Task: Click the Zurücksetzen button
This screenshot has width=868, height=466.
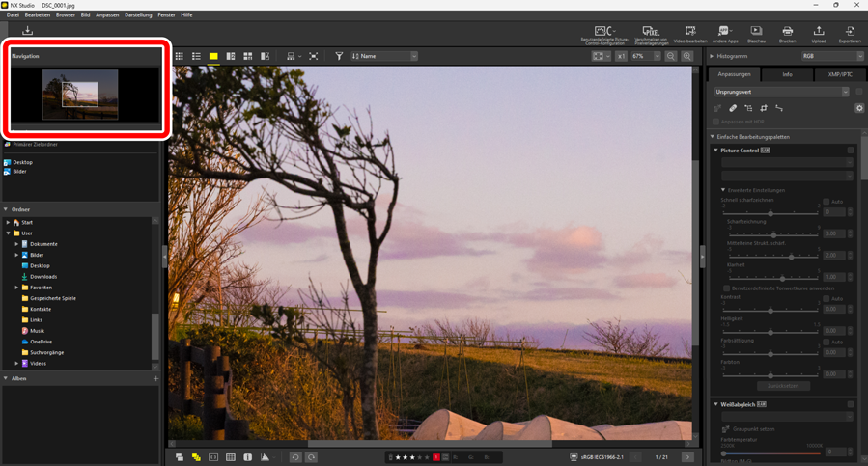Action: pyautogui.click(x=782, y=385)
